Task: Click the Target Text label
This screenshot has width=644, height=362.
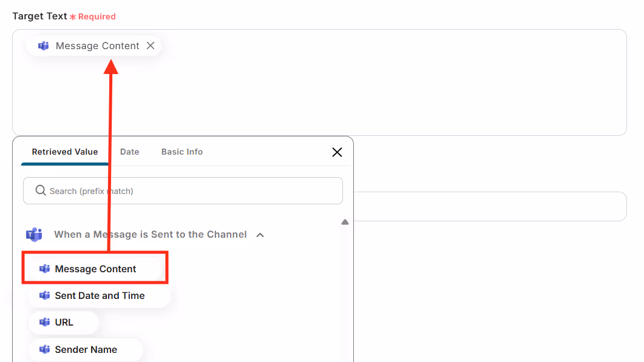Action: click(39, 16)
